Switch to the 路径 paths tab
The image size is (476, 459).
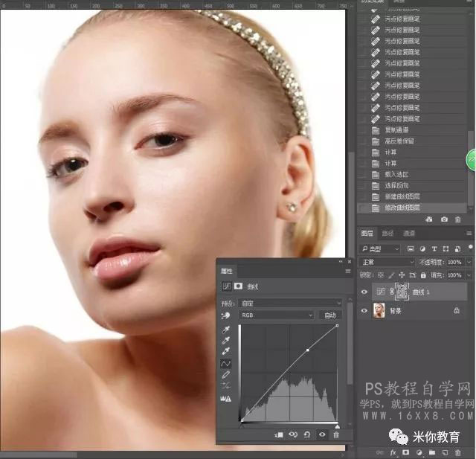coord(387,233)
